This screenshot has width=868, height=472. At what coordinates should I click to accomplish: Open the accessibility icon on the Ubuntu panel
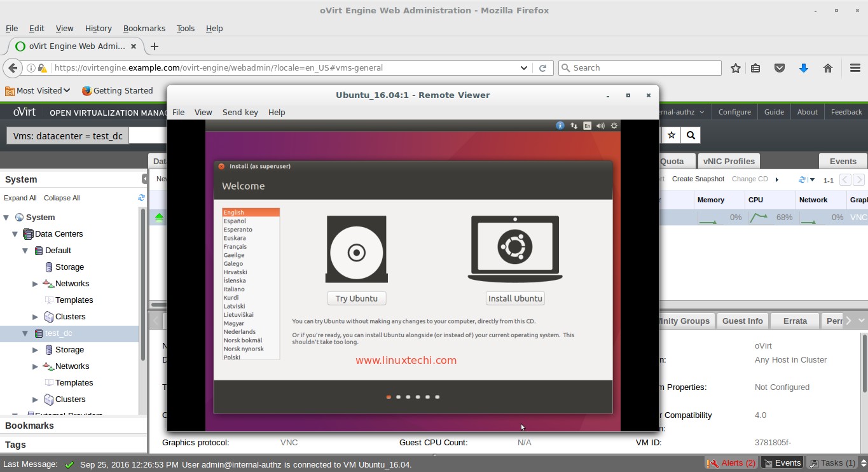560,126
